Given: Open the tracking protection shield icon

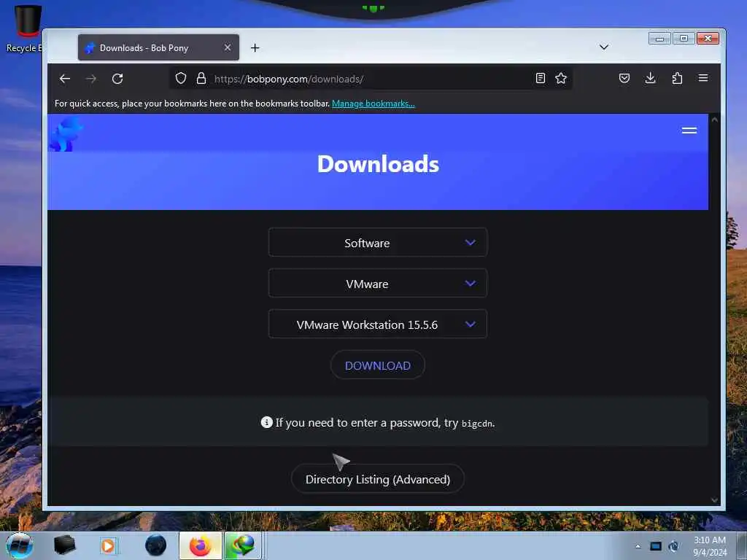Looking at the screenshot, I should [x=181, y=78].
